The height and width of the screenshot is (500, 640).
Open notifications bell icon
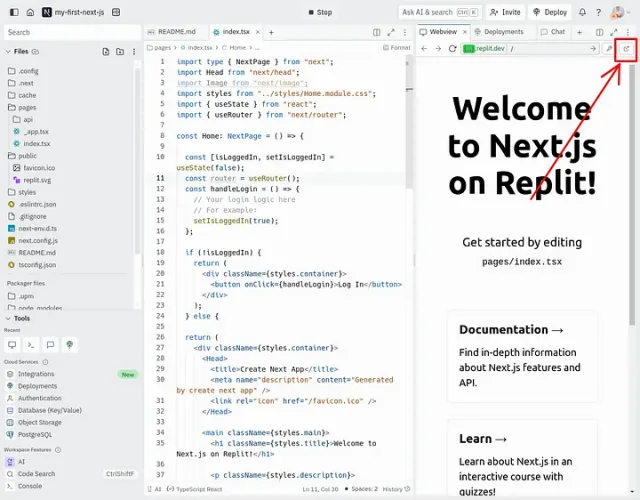coord(582,12)
